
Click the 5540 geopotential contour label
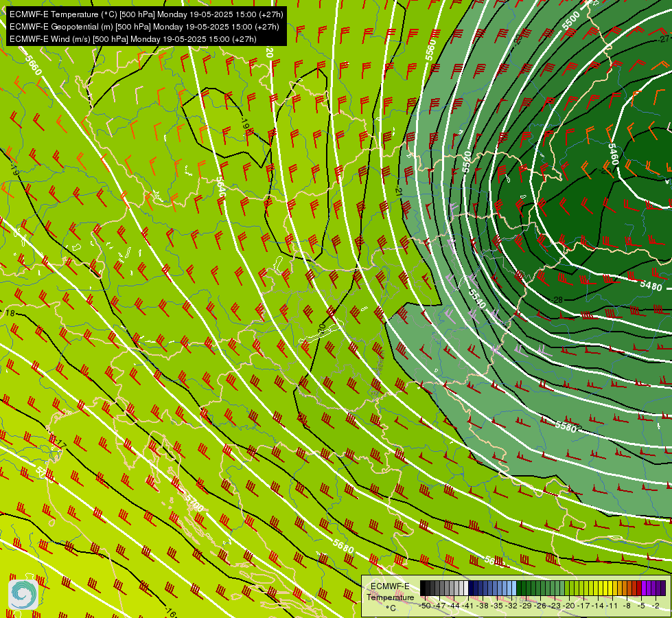477,298
